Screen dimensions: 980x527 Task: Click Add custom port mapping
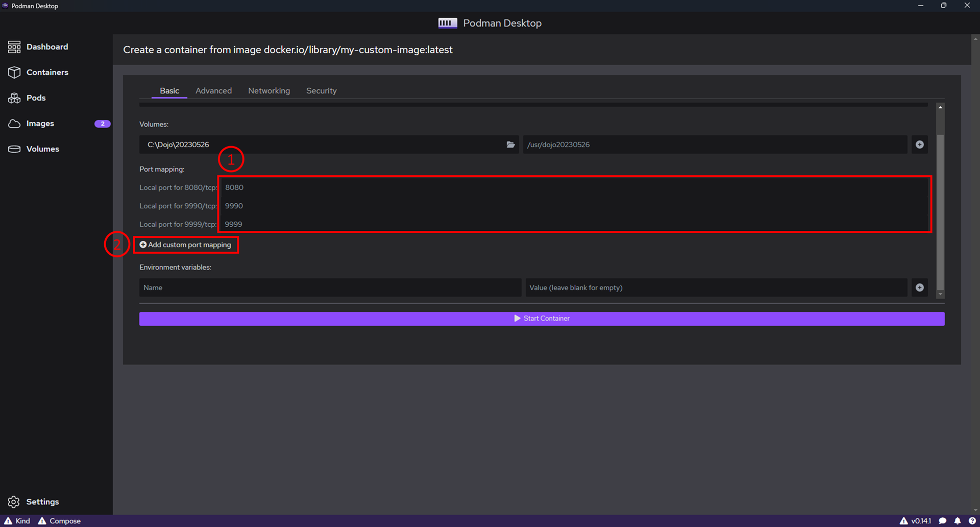185,245
